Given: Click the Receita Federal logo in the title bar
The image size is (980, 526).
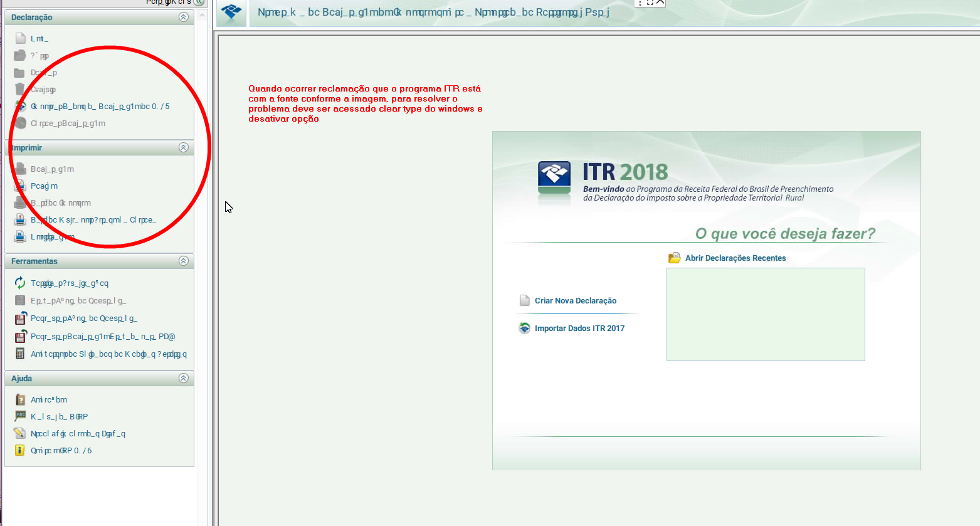Looking at the screenshot, I should 231,12.
